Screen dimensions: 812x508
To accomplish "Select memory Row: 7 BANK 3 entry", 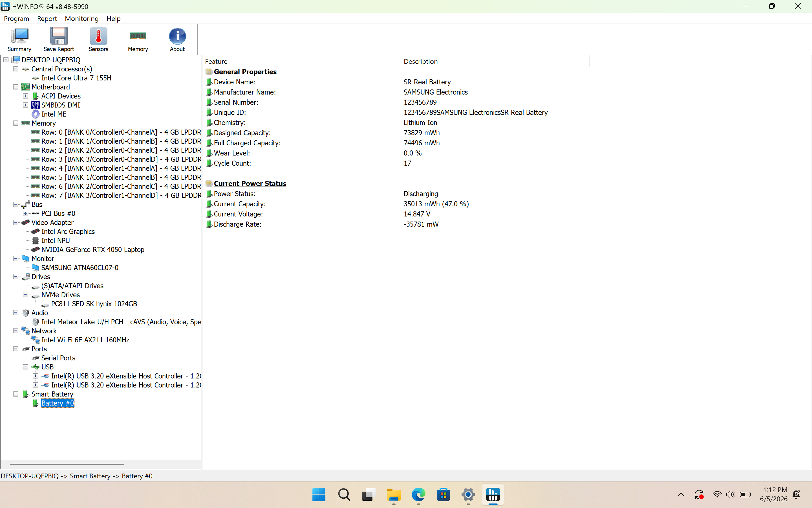I will tap(121, 196).
